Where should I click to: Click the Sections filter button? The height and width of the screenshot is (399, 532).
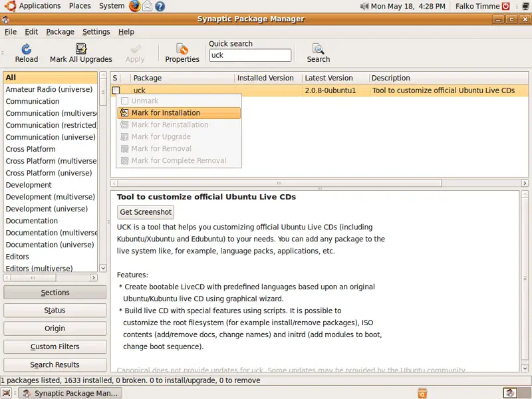tap(55, 292)
